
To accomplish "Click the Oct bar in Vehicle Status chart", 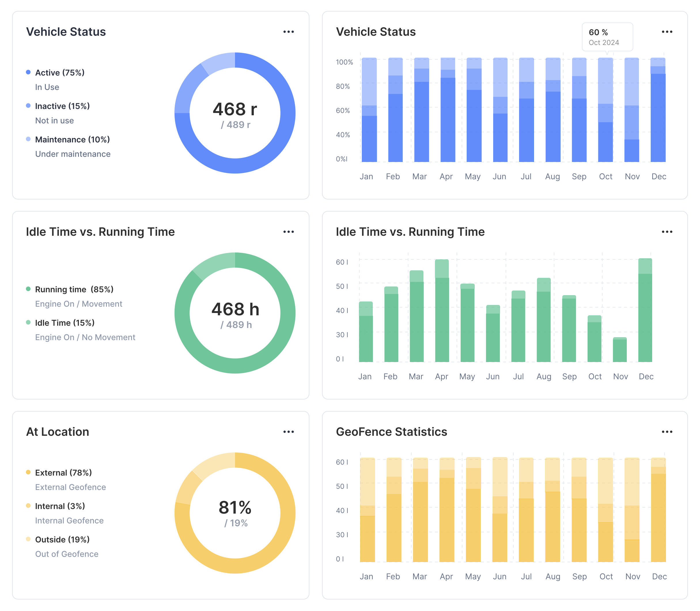I will tap(605, 110).
